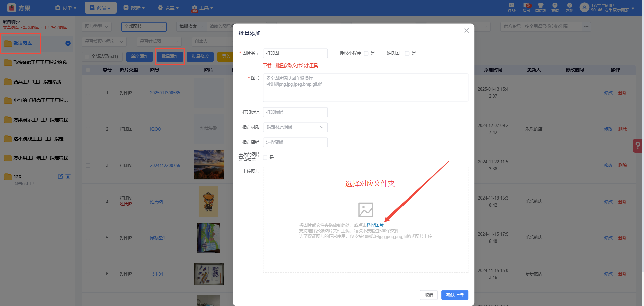Open the 是否姓氏图 filter dropdown
The image size is (644, 306).
(x=159, y=42)
